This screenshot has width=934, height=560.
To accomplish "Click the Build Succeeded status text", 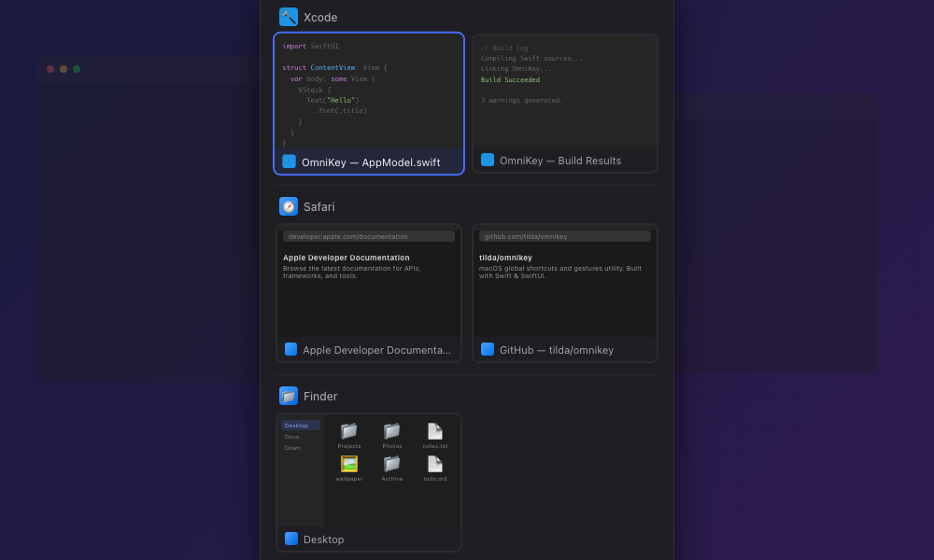I will (x=512, y=79).
